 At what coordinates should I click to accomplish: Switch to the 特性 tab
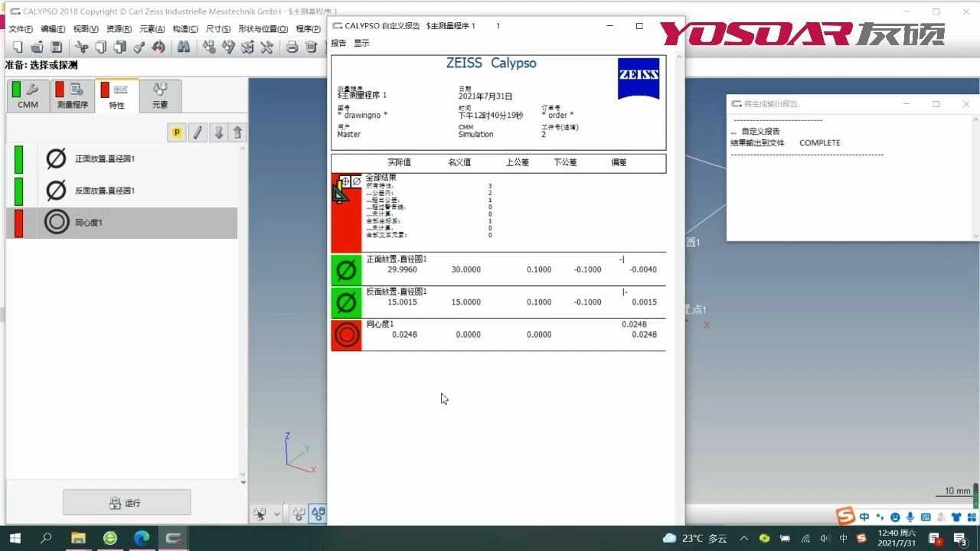coord(117,96)
